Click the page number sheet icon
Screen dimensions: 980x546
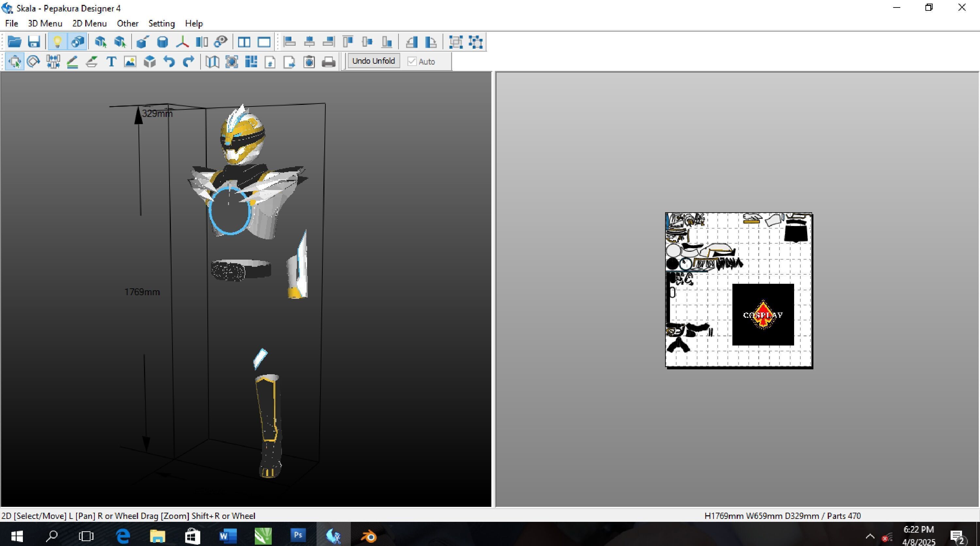pos(270,62)
